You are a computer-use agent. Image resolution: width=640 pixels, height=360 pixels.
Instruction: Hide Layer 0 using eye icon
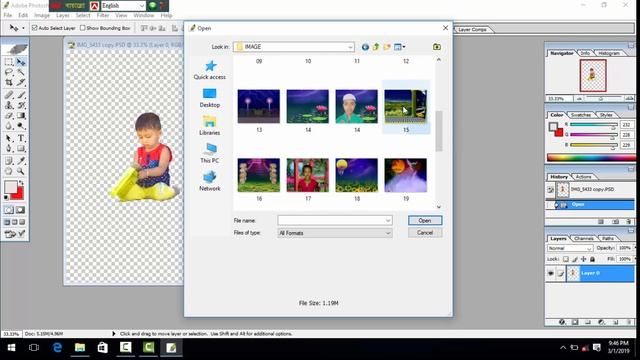pos(551,273)
